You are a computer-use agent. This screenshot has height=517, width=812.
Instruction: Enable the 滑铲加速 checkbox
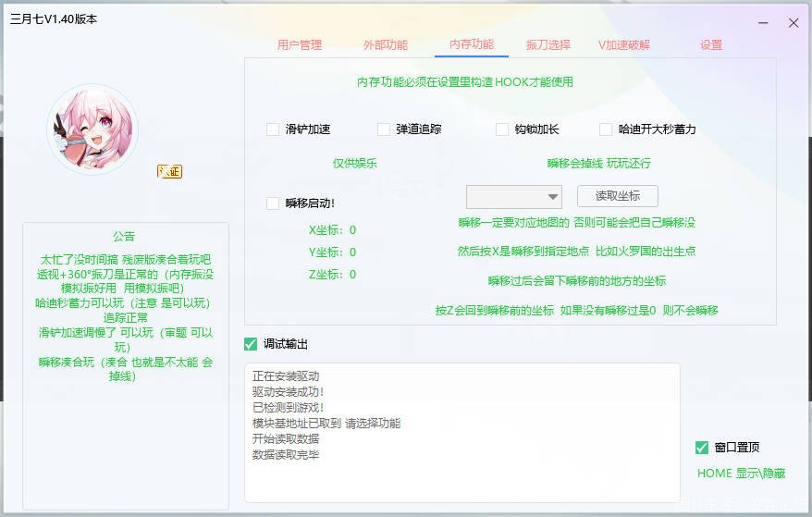273,129
